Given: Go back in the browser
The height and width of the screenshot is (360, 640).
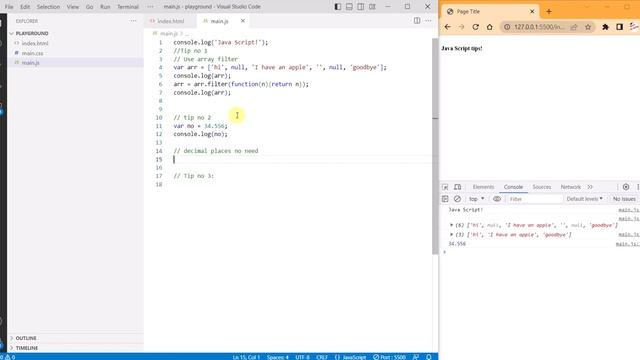Looking at the screenshot, I should 448,27.
